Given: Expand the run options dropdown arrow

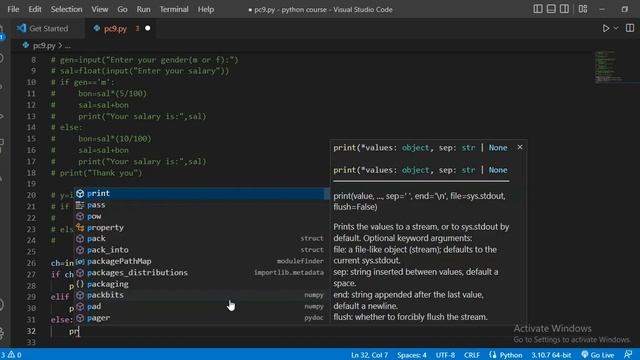Looking at the screenshot, I should click(x=616, y=28).
